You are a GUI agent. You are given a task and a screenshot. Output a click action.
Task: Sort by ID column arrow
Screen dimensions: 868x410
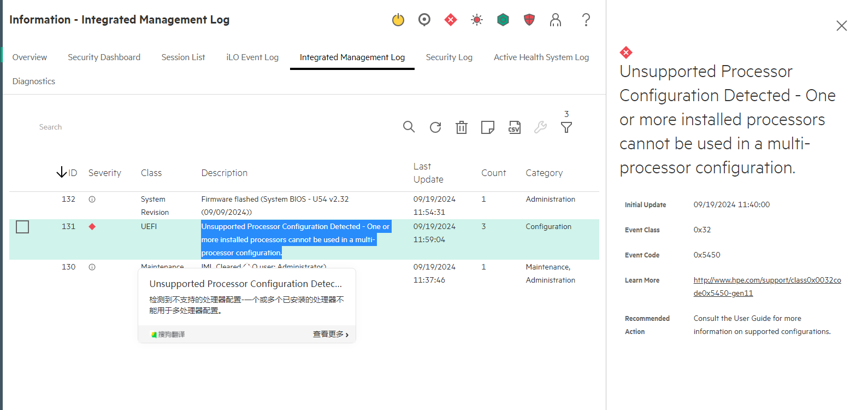tap(62, 173)
